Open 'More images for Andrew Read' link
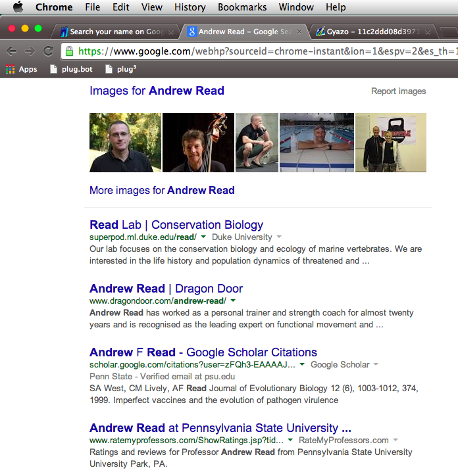The width and height of the screenshot is (458, 476). click(162, 191)
